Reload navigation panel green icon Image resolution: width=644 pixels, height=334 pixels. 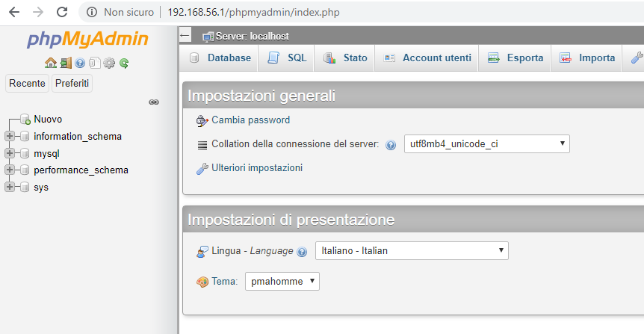[124, 63]
